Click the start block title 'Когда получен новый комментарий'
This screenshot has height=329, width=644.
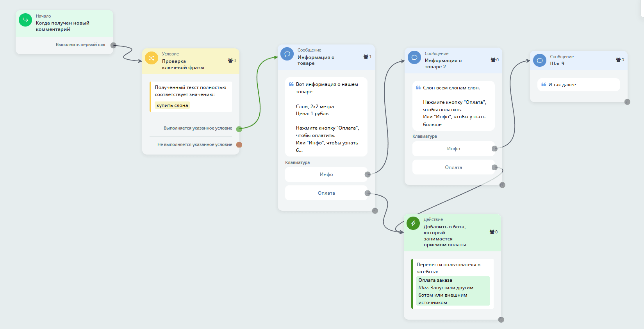coord(62,26)
